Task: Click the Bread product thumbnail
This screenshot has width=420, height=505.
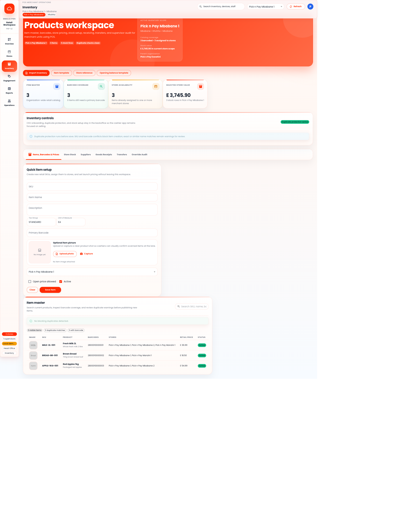Action: click(33, 356)
